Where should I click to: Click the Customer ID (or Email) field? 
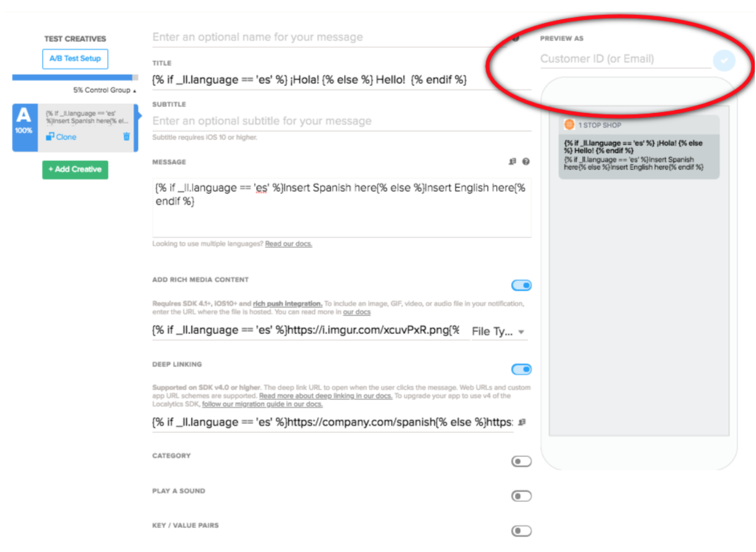click(x=624, y=59)
